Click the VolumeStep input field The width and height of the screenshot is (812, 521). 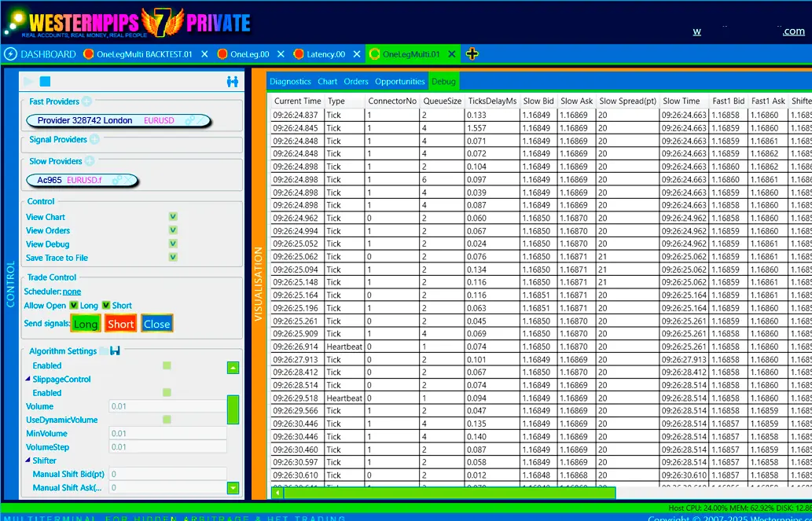(167, 446)
